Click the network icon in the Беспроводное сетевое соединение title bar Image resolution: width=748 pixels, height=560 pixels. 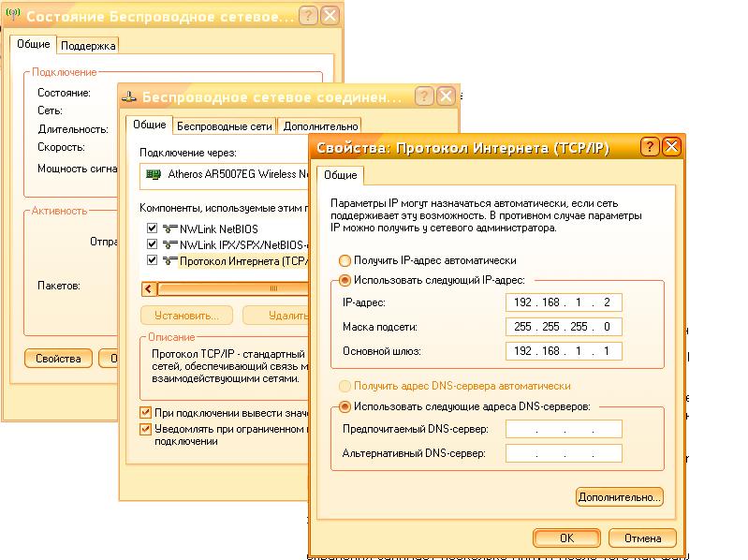tap(130, 96)
